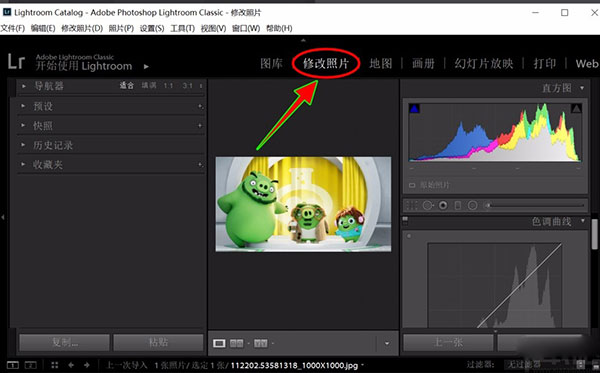Set navigator zoom to 1:1

(168, 86)
